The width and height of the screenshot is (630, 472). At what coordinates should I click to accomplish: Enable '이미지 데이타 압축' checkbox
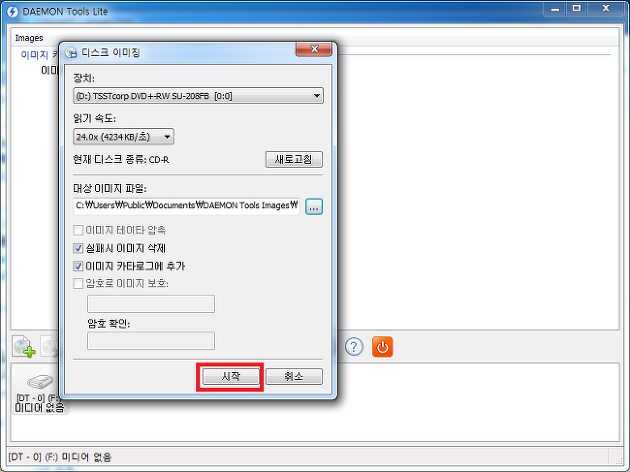pos(78,230)
